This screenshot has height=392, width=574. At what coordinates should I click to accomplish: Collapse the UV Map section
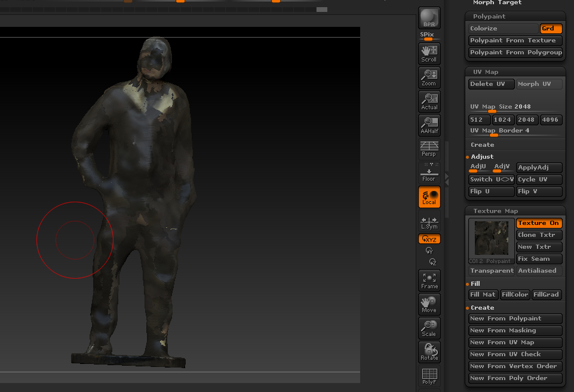point(515,72)
